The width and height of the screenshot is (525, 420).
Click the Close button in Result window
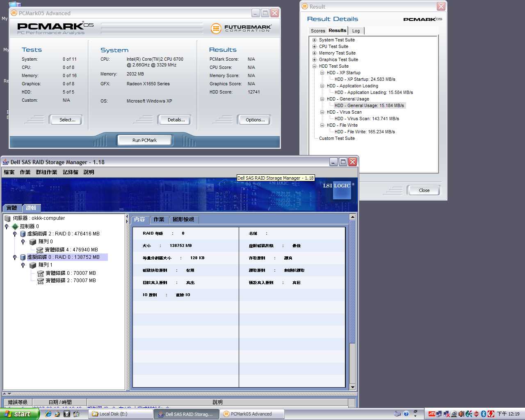tap(424, 190)
